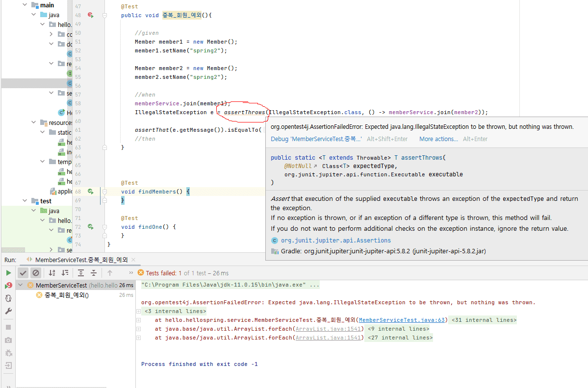Click the camera Dump Threads icon
The height and width of the screenshot is (388, 588).
(8, 340)
